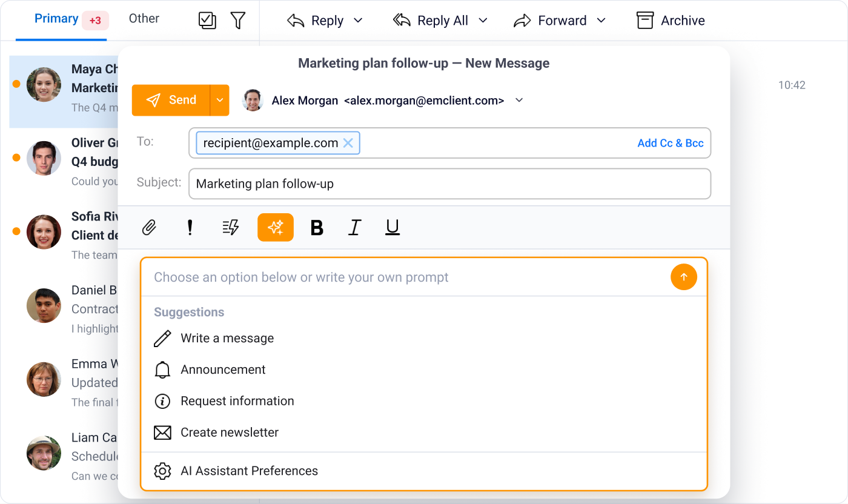Open Quick Text lightning icon

click(231, 228)
